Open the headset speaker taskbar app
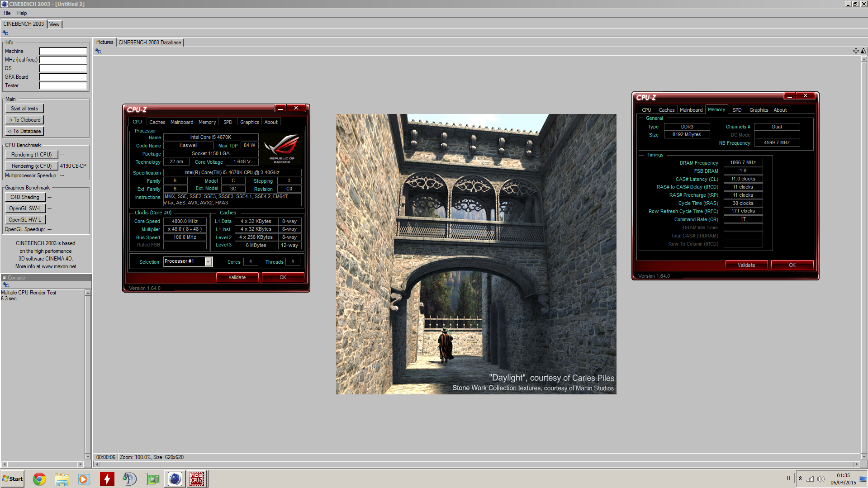The width and height of the screenshot is (868, 488). tap(130, 479)
